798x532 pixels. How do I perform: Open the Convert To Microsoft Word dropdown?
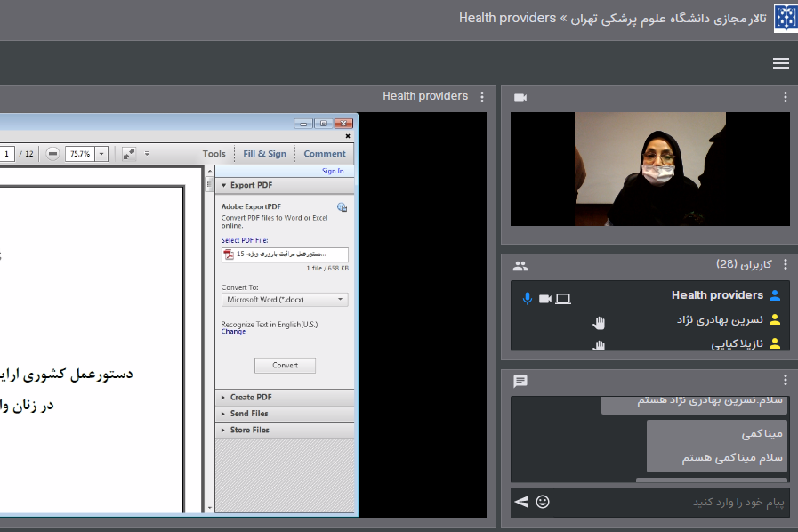tap(285, 300)
